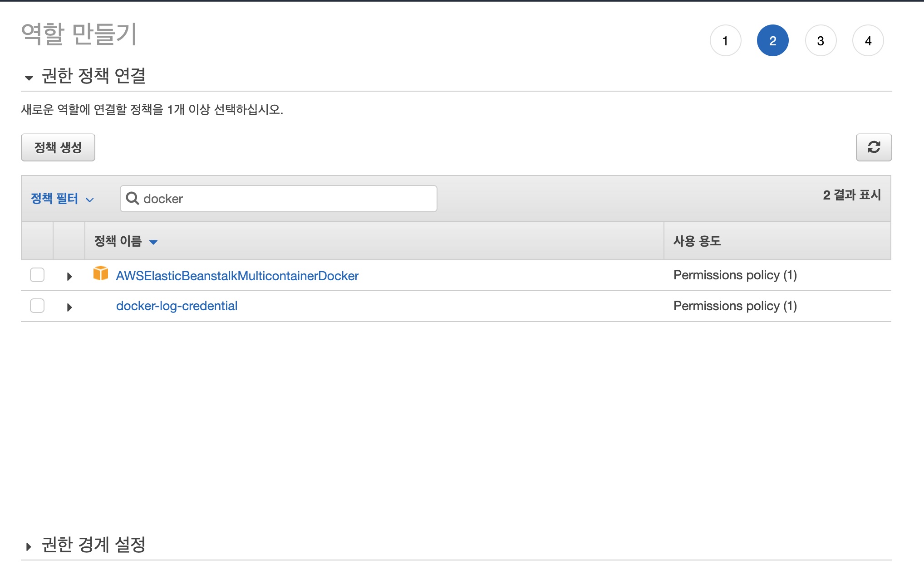Expand AWSElasticBeanstalkMulticontainerDocker row details triangle
Screen dimensions: 924x565
coord(69,276)
